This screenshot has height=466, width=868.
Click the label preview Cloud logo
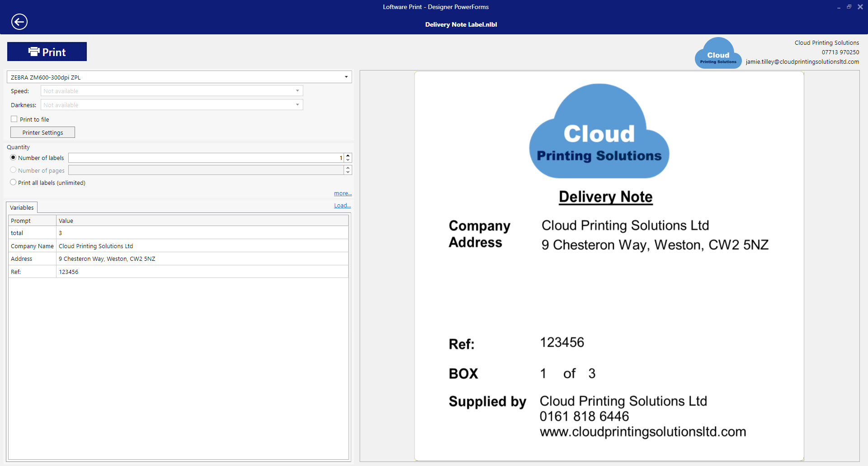[599, 131]
